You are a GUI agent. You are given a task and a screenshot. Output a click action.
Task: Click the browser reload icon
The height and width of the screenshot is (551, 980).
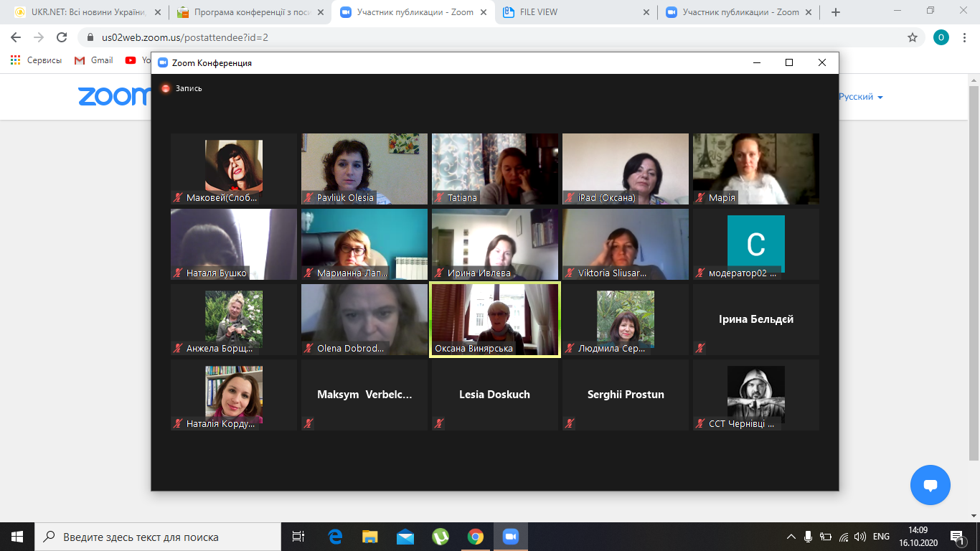62,37
